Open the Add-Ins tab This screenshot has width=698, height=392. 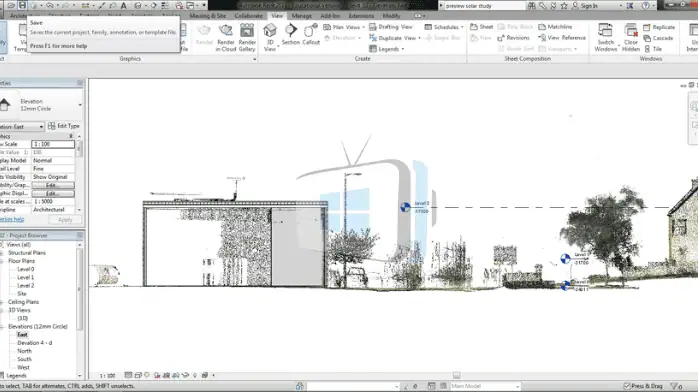tap(330, 16)
